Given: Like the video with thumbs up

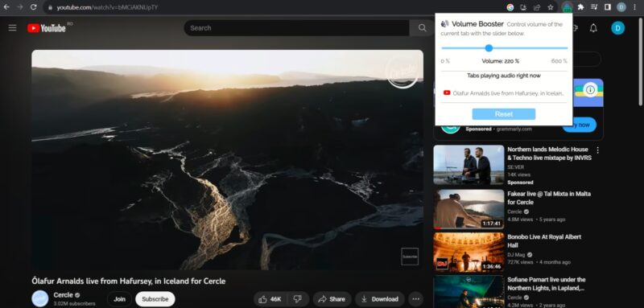Looking at the screenshot, I should click(x=270, y=299).
